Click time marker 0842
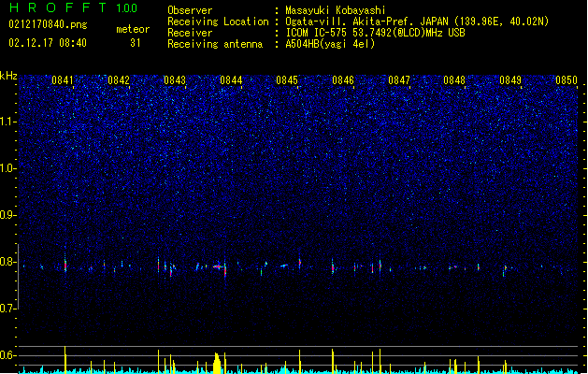Image resolution: width=588 pixels, height=374 pixels. 119,80
